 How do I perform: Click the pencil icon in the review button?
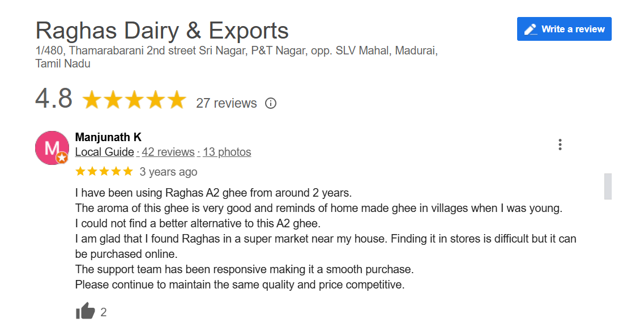pos(530,29)
